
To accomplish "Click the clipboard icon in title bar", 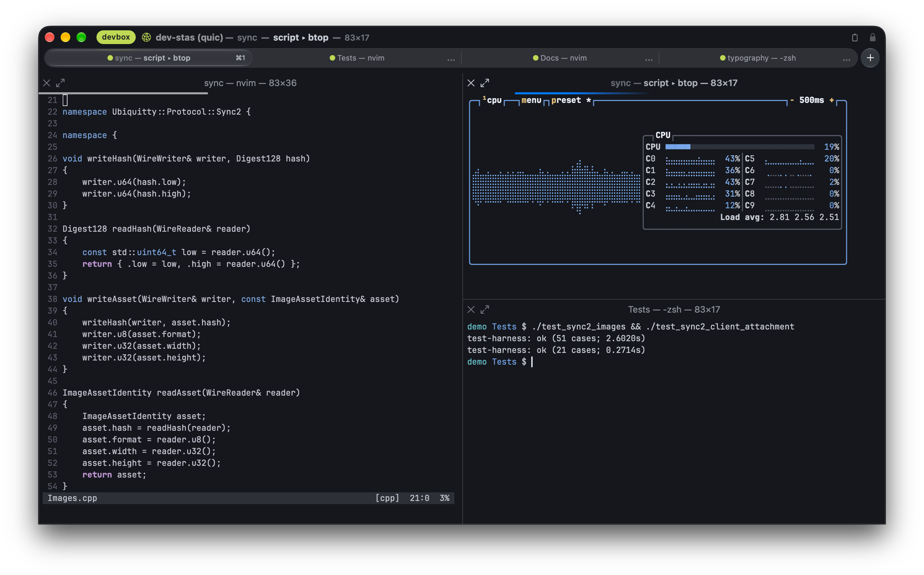I will pos(855,37).
